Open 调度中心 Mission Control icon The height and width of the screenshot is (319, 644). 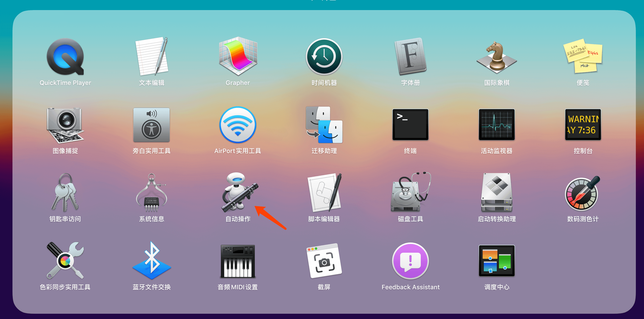point(497,261)
